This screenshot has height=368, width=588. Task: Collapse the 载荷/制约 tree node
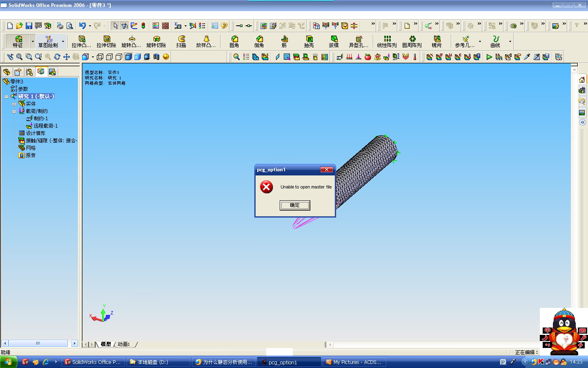[14, 112]
